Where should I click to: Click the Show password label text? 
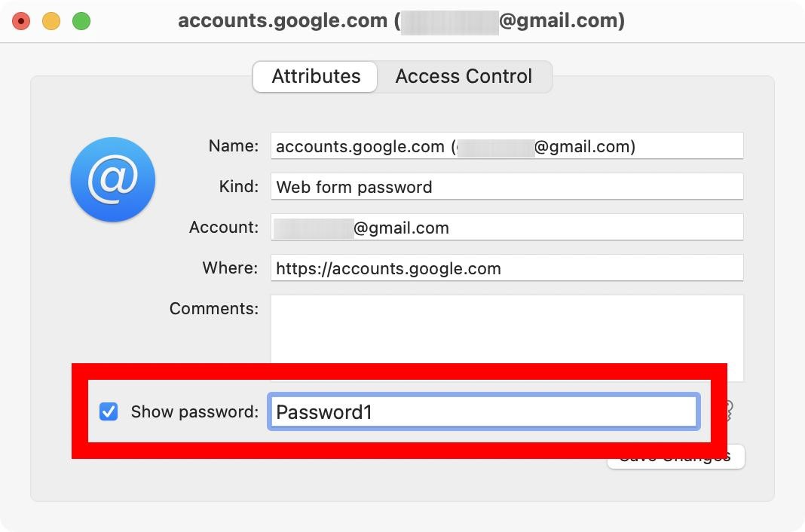tap(193, 411)
